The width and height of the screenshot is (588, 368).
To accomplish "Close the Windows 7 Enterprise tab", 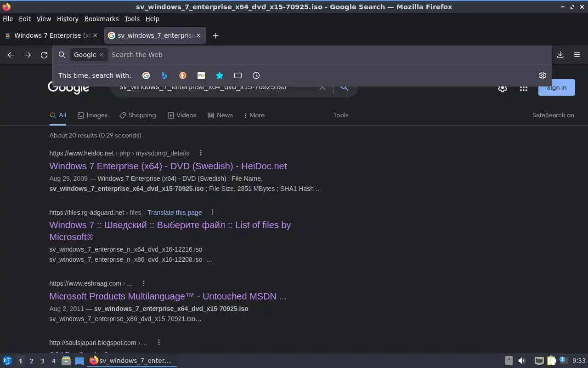I will click(x=95, y=35).
